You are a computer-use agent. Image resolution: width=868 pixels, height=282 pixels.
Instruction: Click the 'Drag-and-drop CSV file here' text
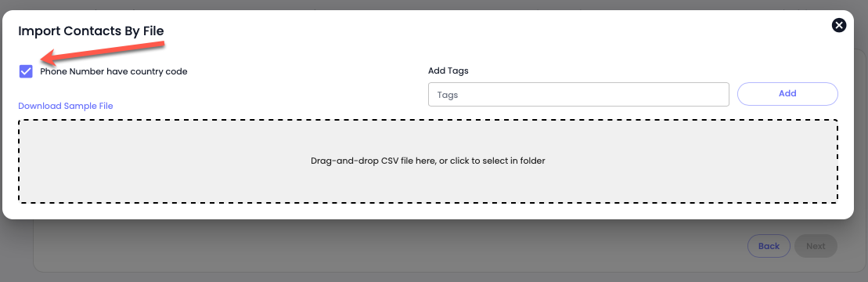(373, 161)
